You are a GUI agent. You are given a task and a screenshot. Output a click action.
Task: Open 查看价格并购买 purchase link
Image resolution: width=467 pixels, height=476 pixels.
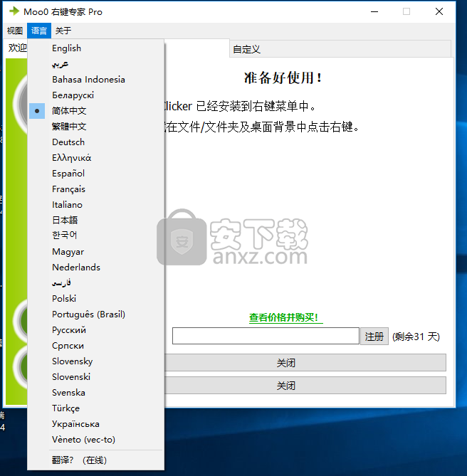tap(285, 317)
